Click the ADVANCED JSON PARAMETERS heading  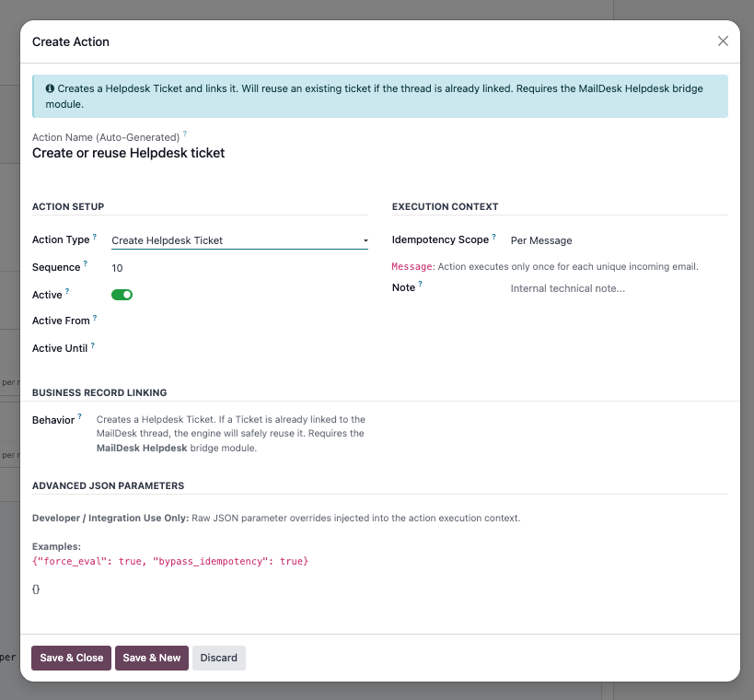pyautogui.click(x=109, y=485)
